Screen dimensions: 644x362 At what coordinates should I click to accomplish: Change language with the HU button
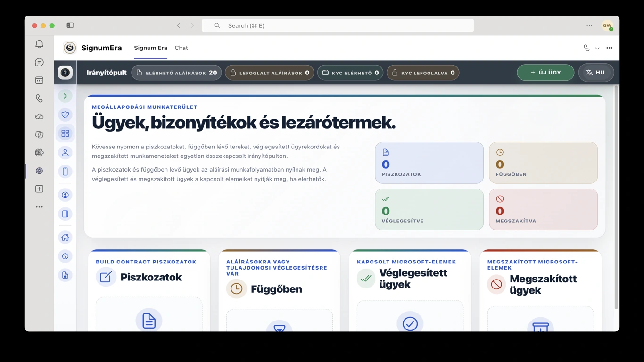596,73
